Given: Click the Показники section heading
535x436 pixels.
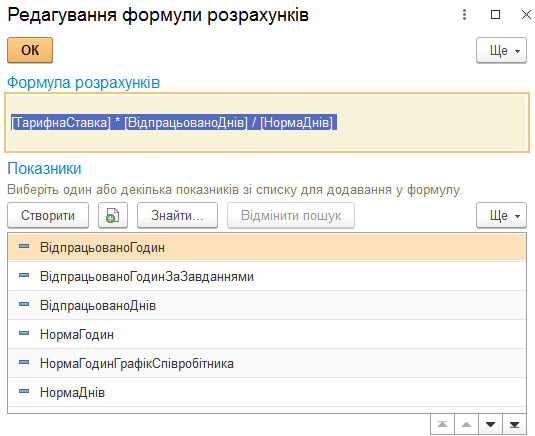Looking at the screenshot, I should coord(44,169).
